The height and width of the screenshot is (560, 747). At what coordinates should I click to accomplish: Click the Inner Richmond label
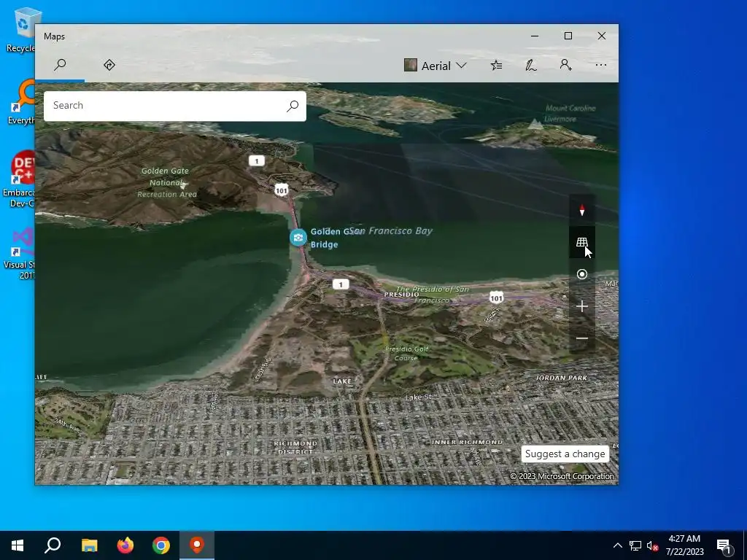point(467,442)
